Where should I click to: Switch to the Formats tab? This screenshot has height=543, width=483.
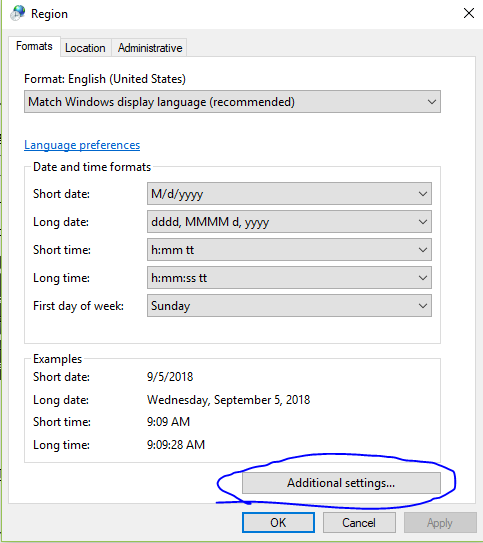pos(34,46)
